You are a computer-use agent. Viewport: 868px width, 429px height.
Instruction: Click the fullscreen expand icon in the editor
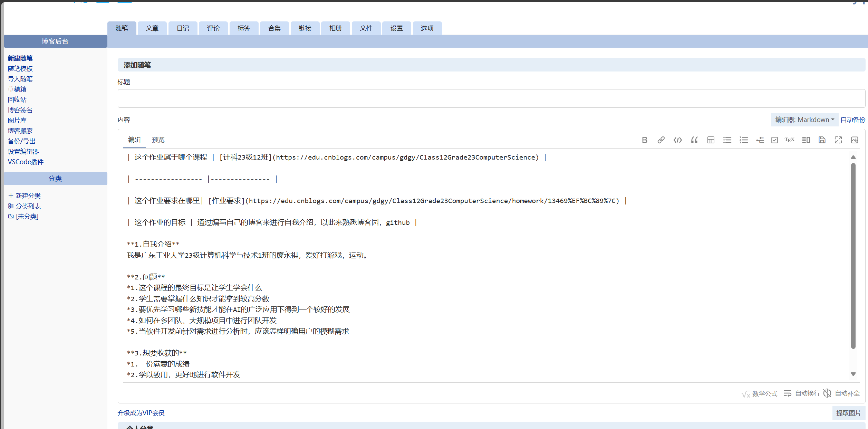[x=838, y=140]
